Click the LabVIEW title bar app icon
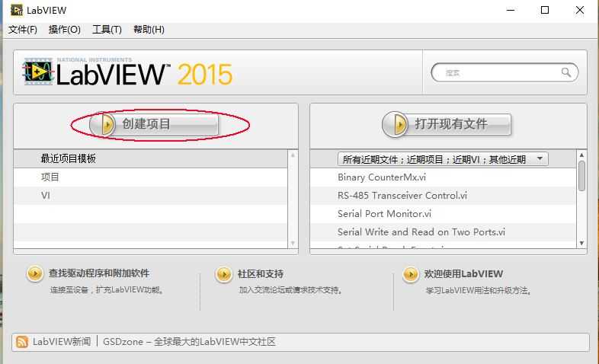The image size is (599, 364). [x=17, y=10]
